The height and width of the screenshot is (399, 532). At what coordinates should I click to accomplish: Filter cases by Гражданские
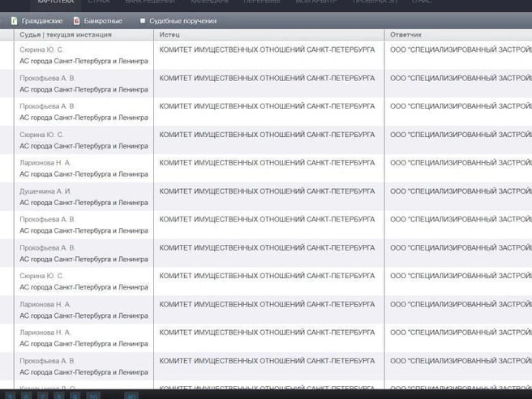pos(37,21)
